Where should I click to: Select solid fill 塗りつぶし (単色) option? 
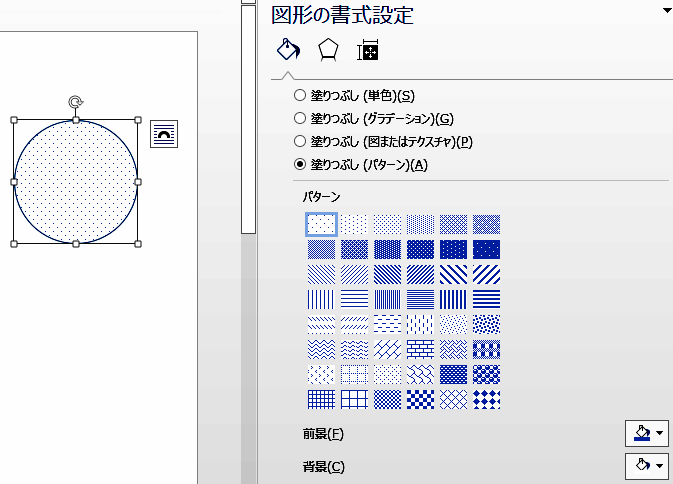pos(300,96)
